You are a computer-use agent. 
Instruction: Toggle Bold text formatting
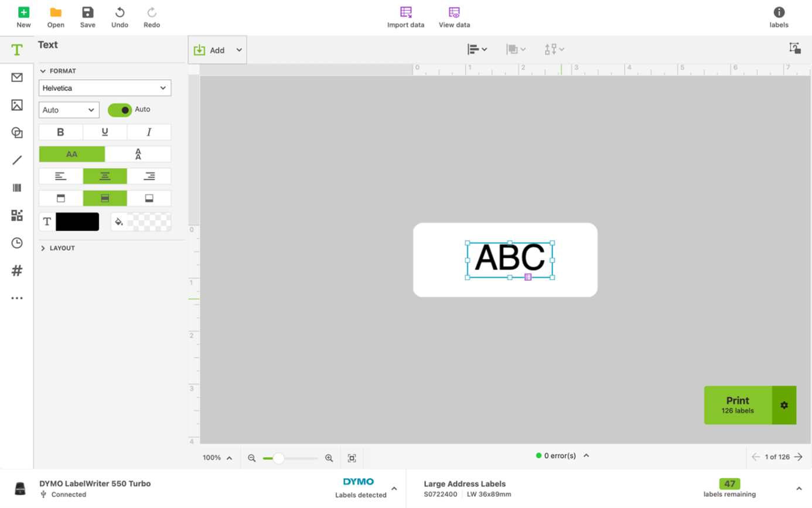61,132
